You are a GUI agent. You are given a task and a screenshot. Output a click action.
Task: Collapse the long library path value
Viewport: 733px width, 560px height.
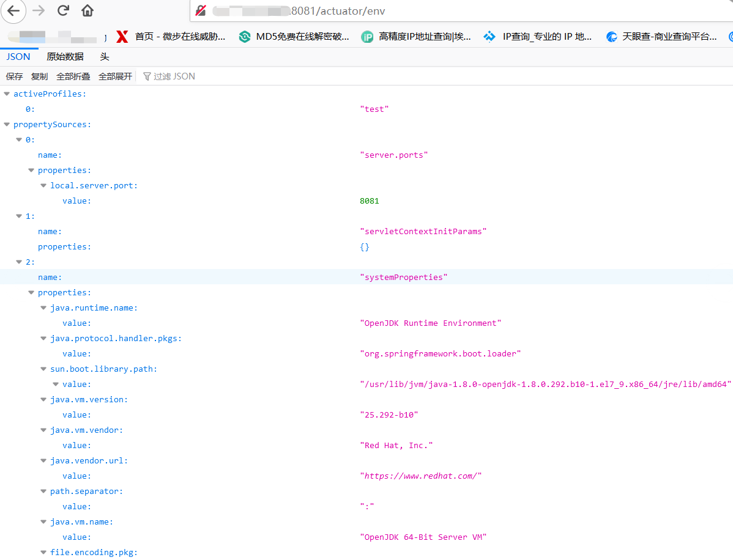pyautogui.click(x=56, y=384)
